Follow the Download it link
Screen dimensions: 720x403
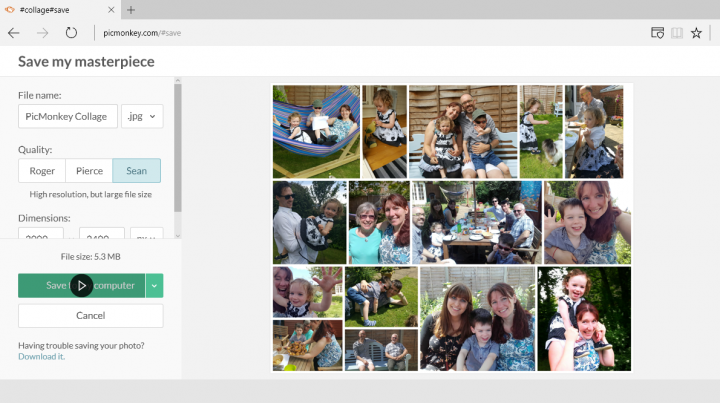pyautogui.click(x=41, y=357)
